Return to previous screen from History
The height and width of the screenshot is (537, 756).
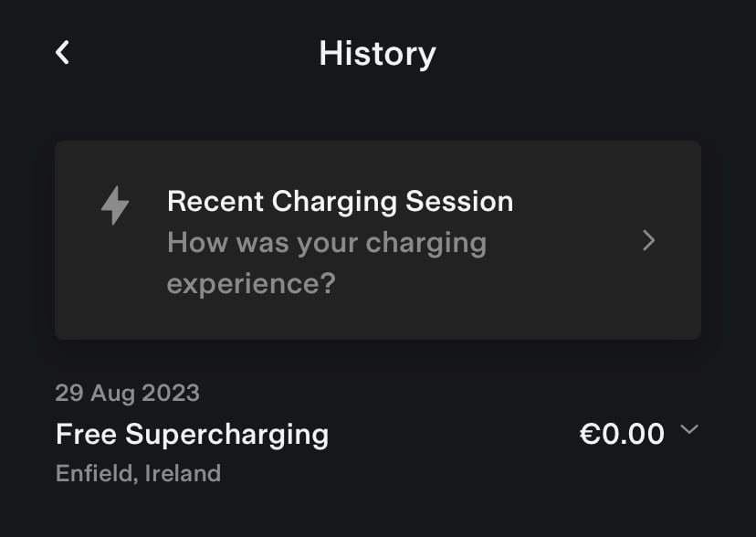click(x=63, y=53)
